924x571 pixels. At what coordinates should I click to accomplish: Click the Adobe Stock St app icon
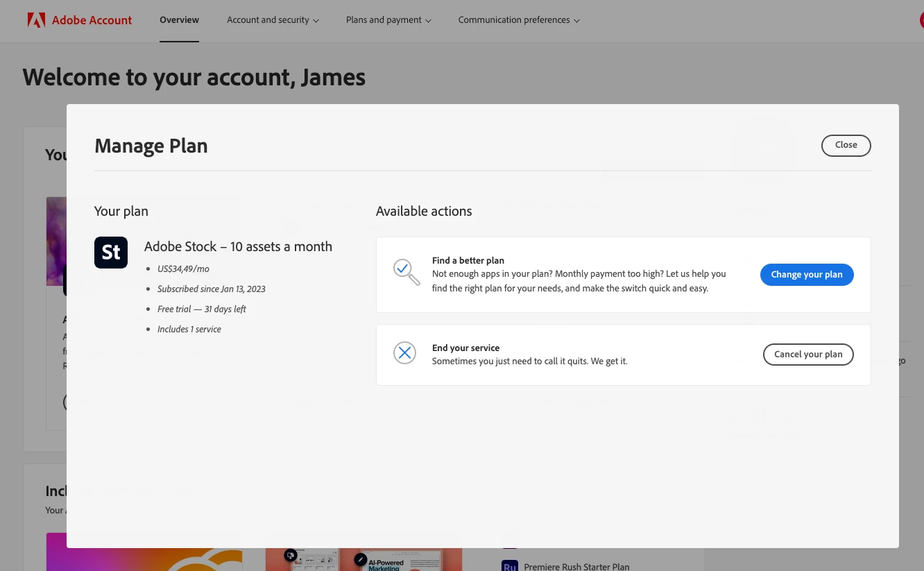point(111,252)
